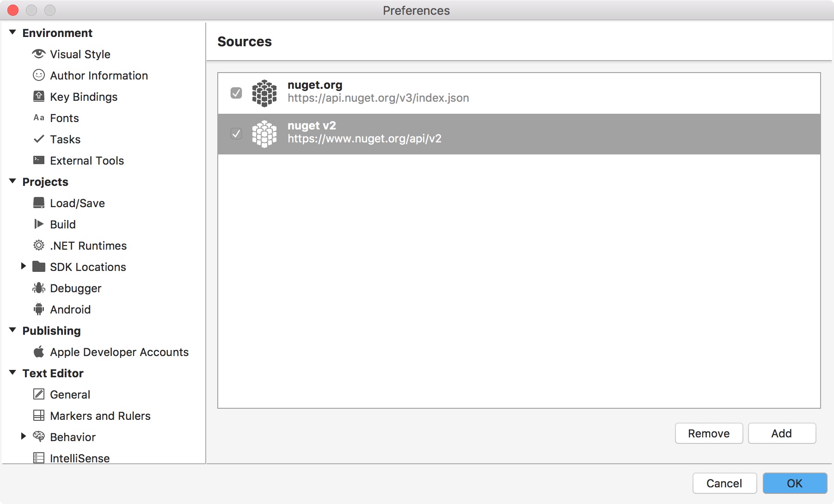Expand the SDK Locations node
The height and width of the screenshot is (504, 834).
click(x=24, y=266)
